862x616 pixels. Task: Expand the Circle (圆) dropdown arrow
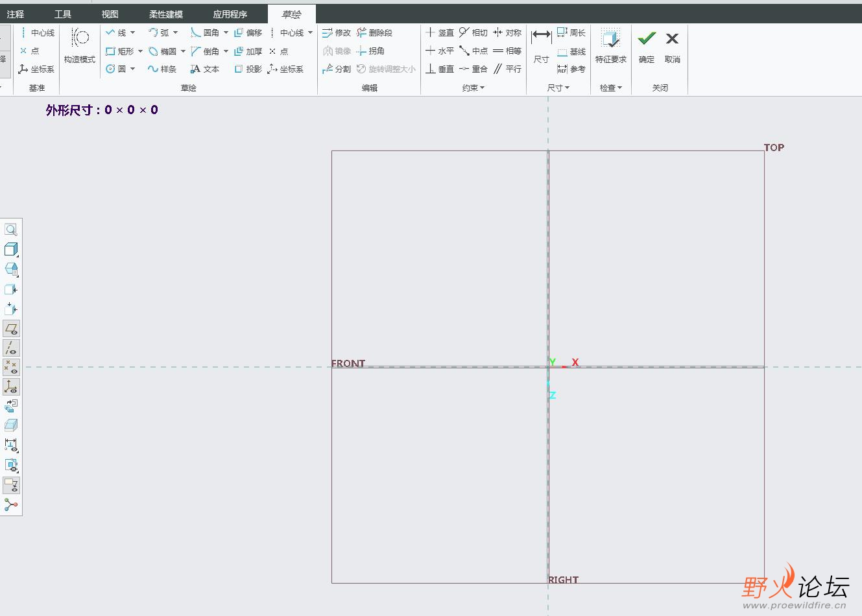click(x=133, y=69)
